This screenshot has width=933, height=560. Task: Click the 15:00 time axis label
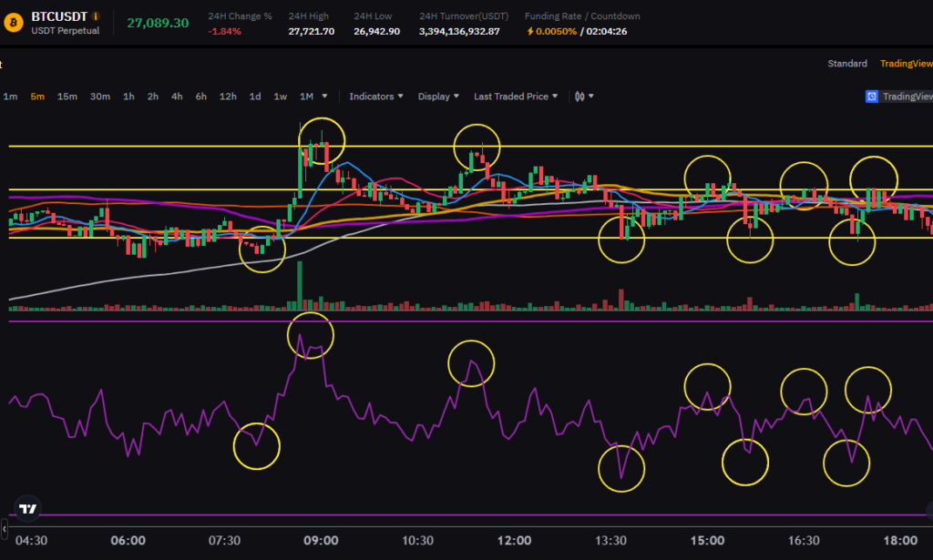pos(707,540)
